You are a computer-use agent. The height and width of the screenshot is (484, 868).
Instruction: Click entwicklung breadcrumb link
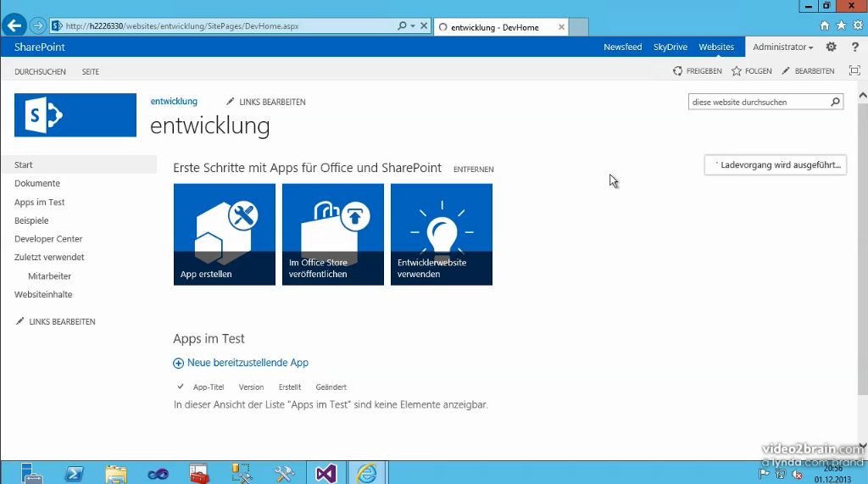coord(174,102)
